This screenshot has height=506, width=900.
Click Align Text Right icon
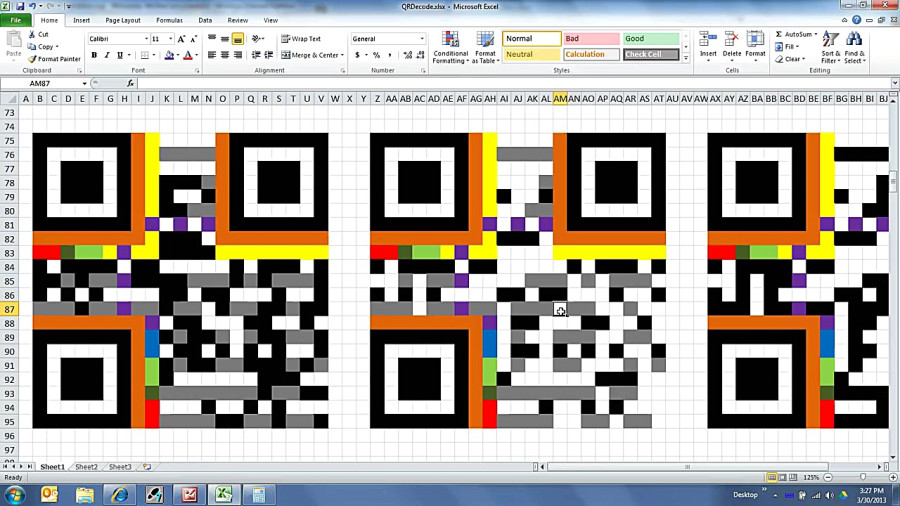pos(238,55)
